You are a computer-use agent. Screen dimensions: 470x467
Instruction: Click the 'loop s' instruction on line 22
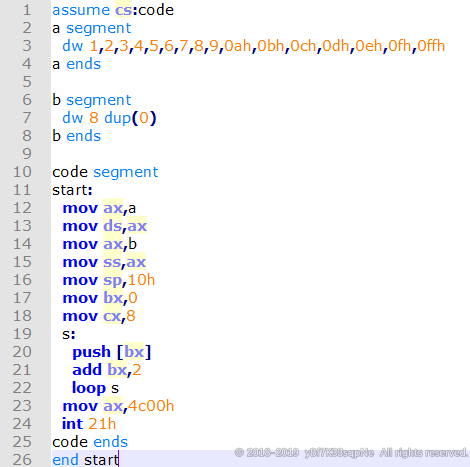[95, 388]
